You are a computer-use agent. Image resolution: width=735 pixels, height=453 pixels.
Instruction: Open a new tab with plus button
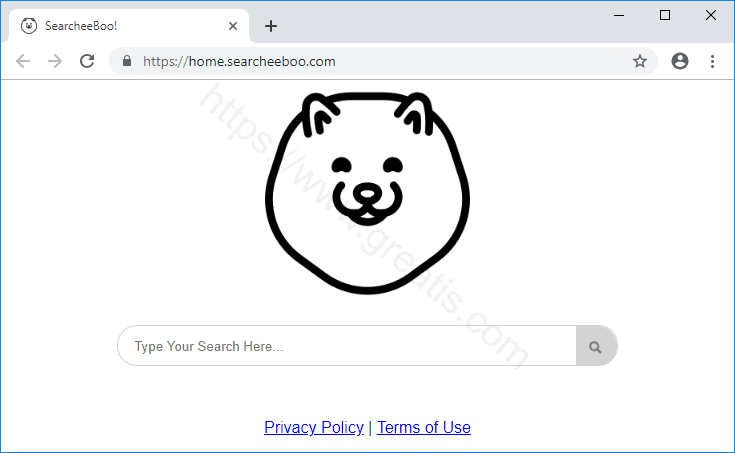[270, 26]
